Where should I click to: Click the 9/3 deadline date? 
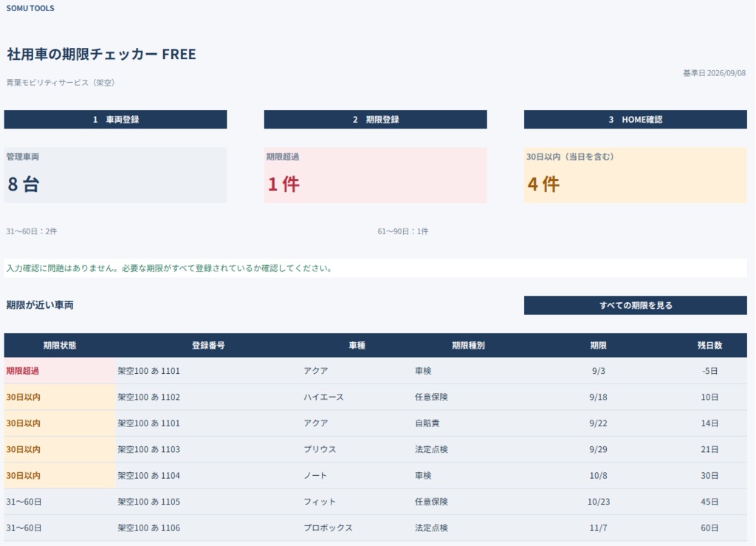point(598,371)
